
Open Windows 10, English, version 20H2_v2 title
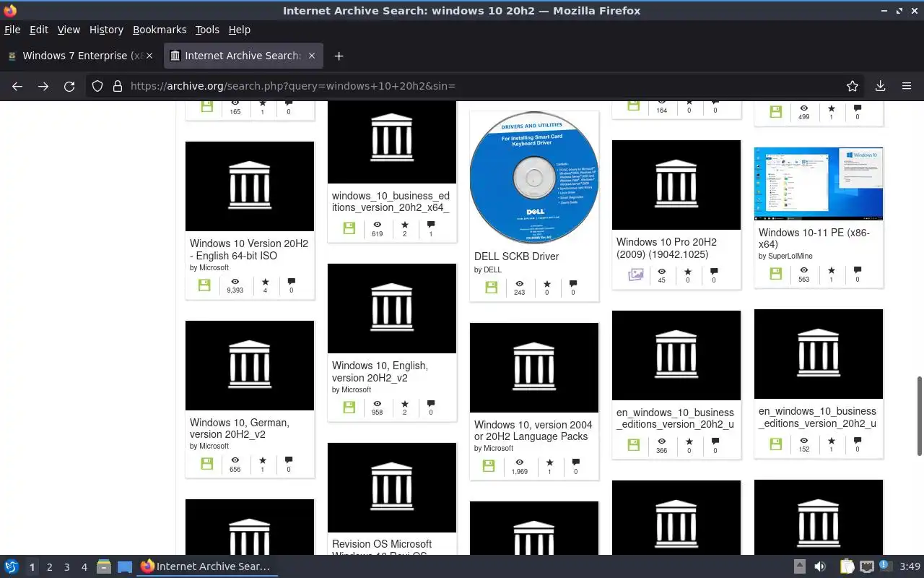coord(380,371)
